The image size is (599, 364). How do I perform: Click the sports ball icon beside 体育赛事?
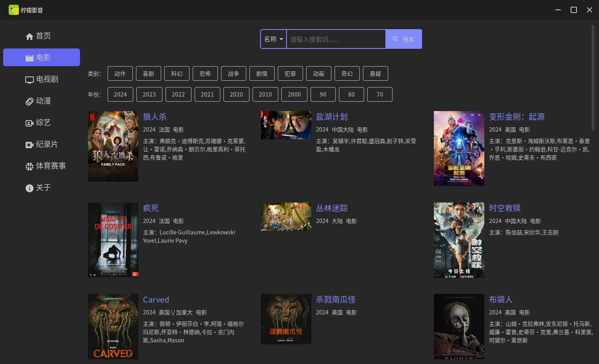(30, 167)
